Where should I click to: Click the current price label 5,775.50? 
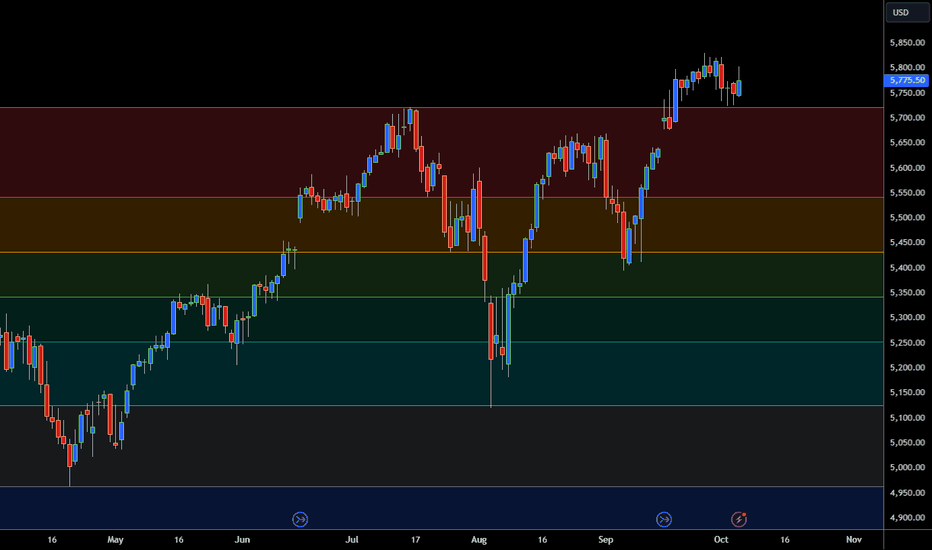(x=906, y=80)
